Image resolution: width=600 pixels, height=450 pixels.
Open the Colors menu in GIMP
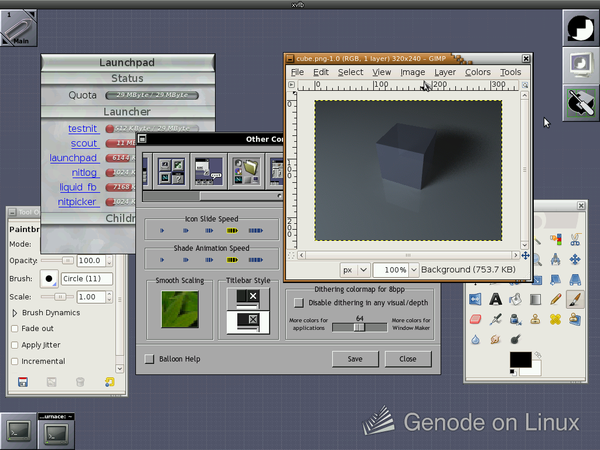coord(478,72)
